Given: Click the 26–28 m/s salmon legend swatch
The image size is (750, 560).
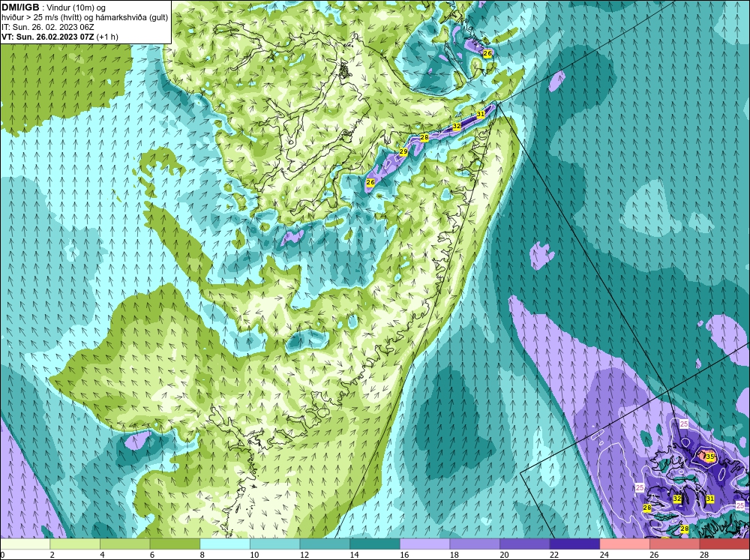Looking at the screenshot, I should pos(674,544).
